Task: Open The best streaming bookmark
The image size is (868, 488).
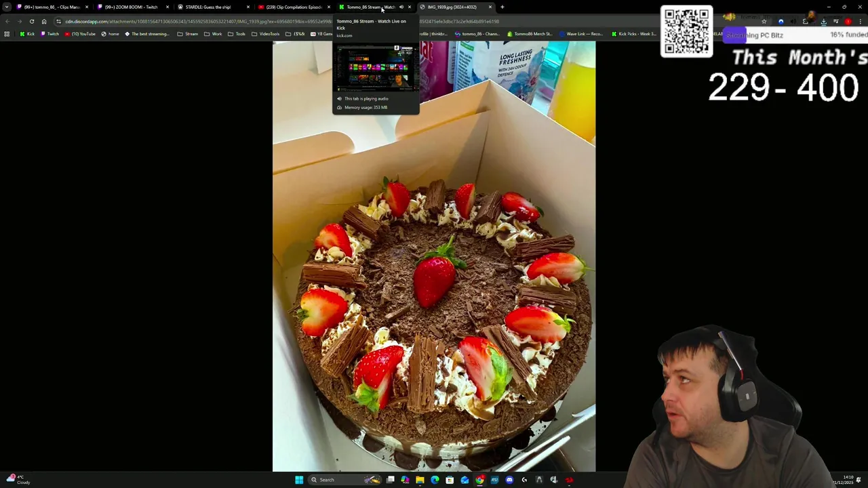Action: 146,34
